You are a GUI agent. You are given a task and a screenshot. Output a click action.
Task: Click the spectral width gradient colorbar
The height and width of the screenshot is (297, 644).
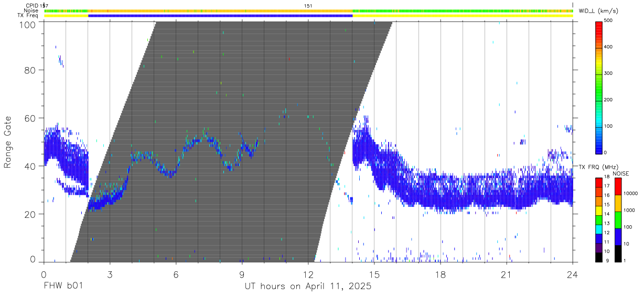pos(599,87)
